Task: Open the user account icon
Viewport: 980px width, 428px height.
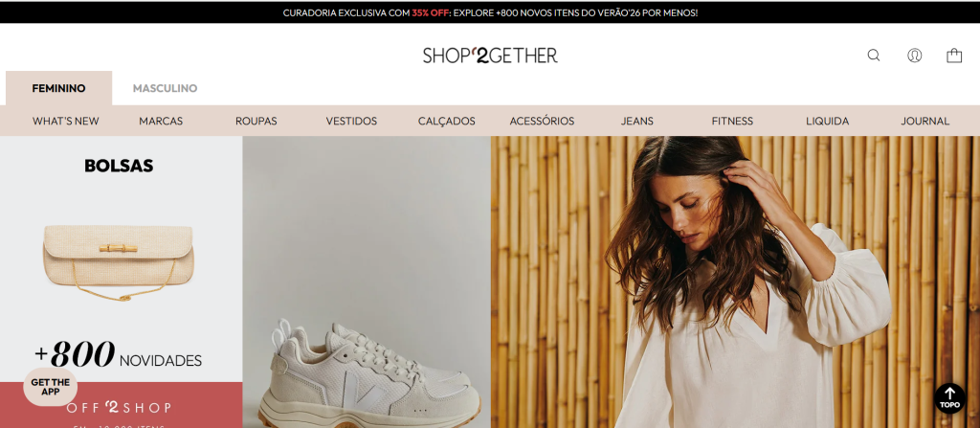Action: [x=914, y=56]
